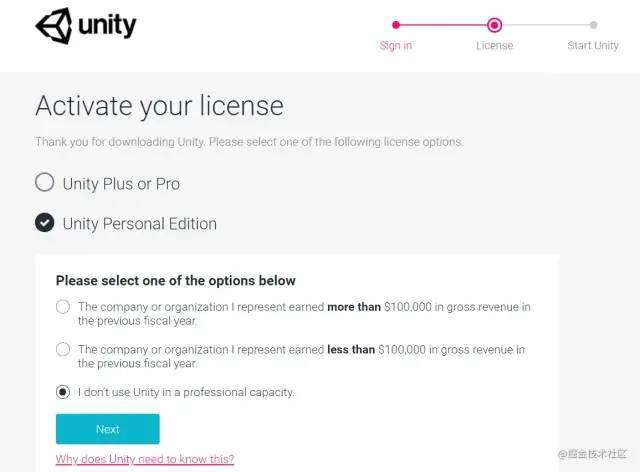Open 'Why does Unity need to know this?' link

[x=145, y=459]
